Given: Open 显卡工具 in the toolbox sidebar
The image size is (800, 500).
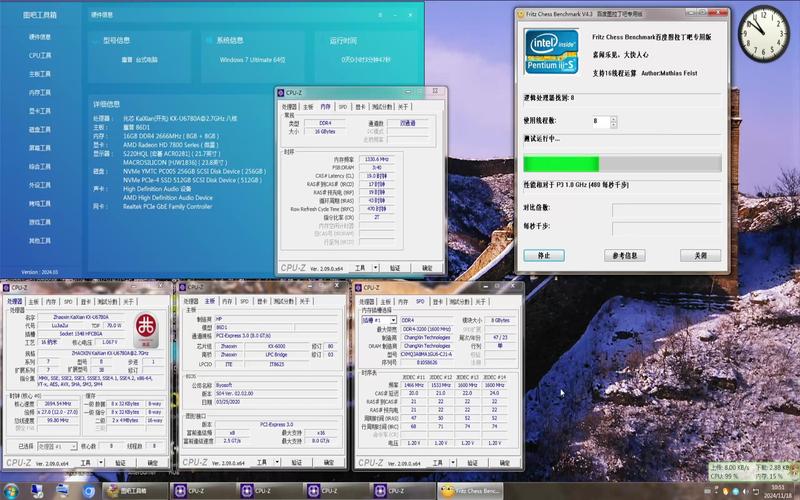Looking at the screenshot, I should 40,111.
